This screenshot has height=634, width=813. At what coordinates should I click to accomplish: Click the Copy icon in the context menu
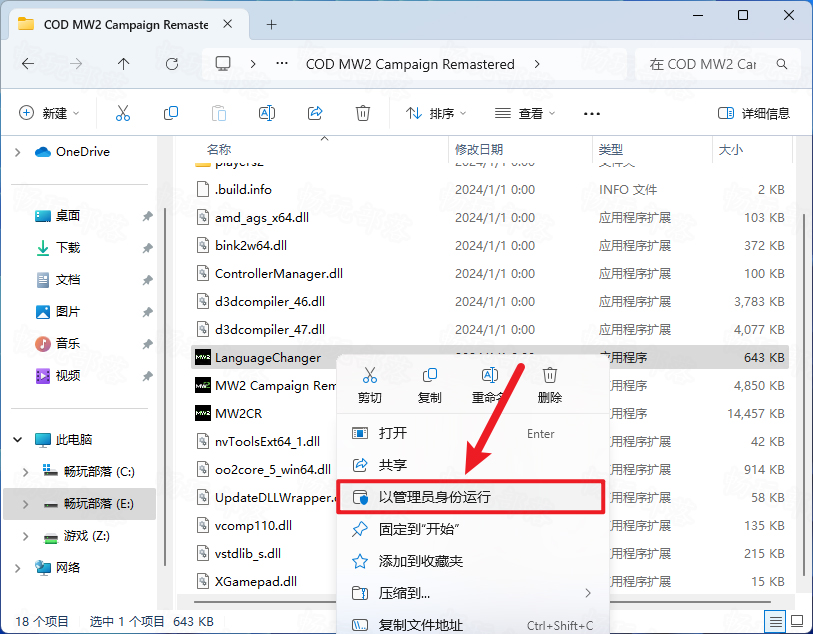pos(430,375)
